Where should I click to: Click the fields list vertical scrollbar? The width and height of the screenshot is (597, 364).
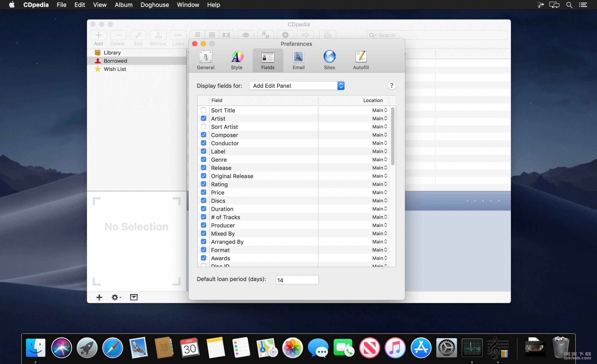tap(392, 136)
